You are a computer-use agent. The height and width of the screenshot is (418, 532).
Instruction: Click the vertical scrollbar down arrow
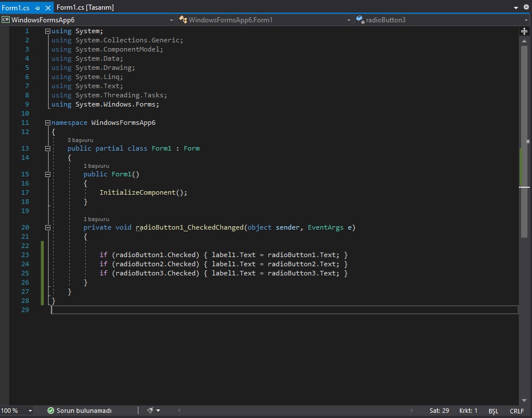coord(524,400)
